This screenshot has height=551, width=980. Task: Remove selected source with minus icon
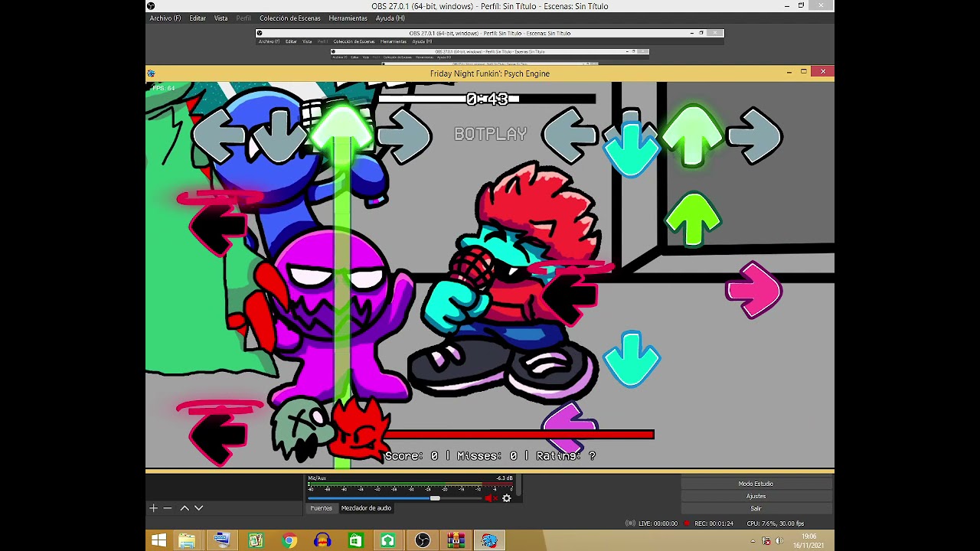167,508
